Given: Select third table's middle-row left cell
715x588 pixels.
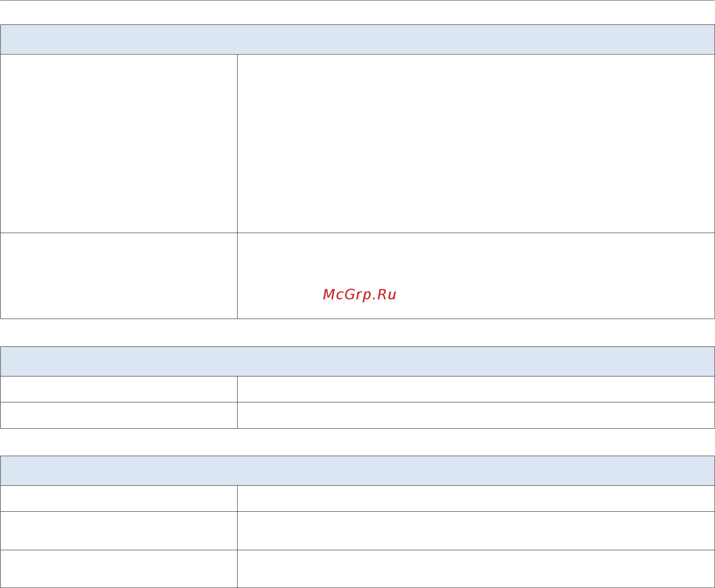Looking at the screenshot, I should pyautogui.click(x=119, y=531).
